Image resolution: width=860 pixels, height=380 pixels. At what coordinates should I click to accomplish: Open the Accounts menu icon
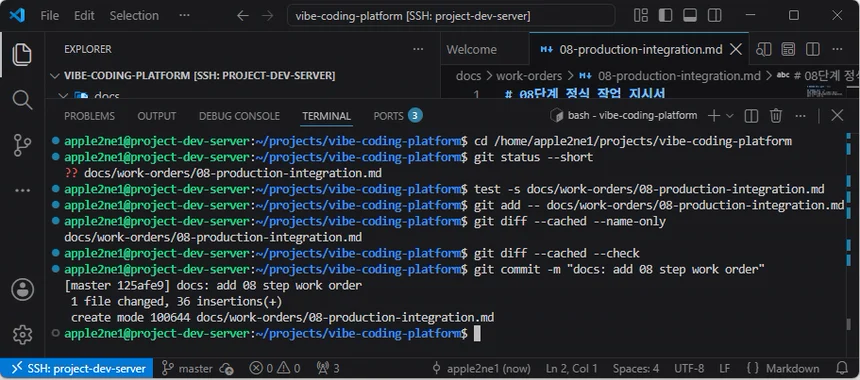click(x=22, y=290)
